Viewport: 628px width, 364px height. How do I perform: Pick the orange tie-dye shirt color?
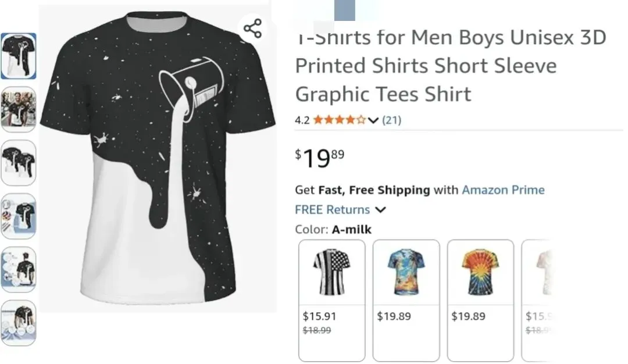pyautogui.click(x=480, y=272)
